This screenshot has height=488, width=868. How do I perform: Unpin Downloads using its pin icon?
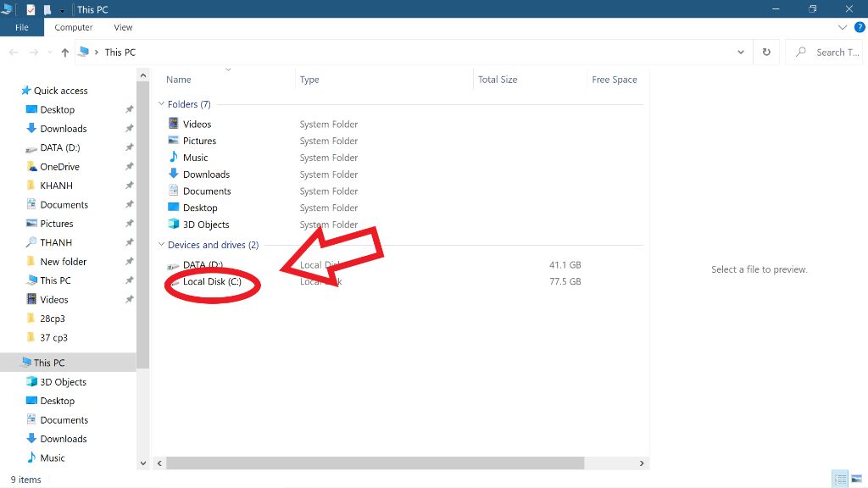(x=129, y=129)
